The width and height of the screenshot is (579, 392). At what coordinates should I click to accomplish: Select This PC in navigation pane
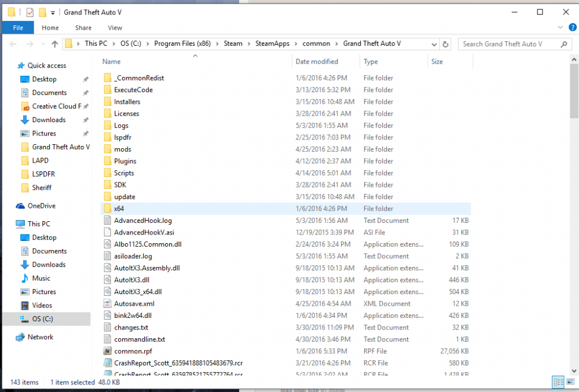[39, 224]
